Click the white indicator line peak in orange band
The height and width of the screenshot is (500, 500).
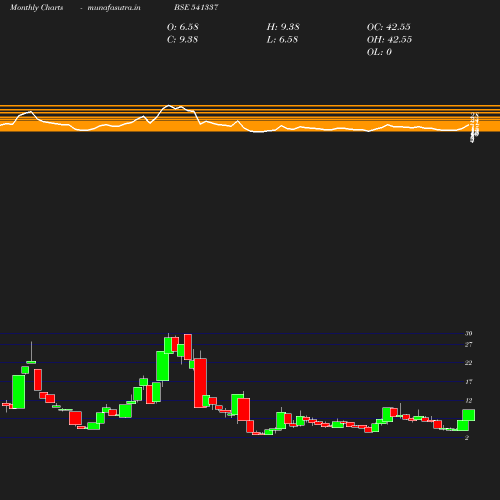169,106
